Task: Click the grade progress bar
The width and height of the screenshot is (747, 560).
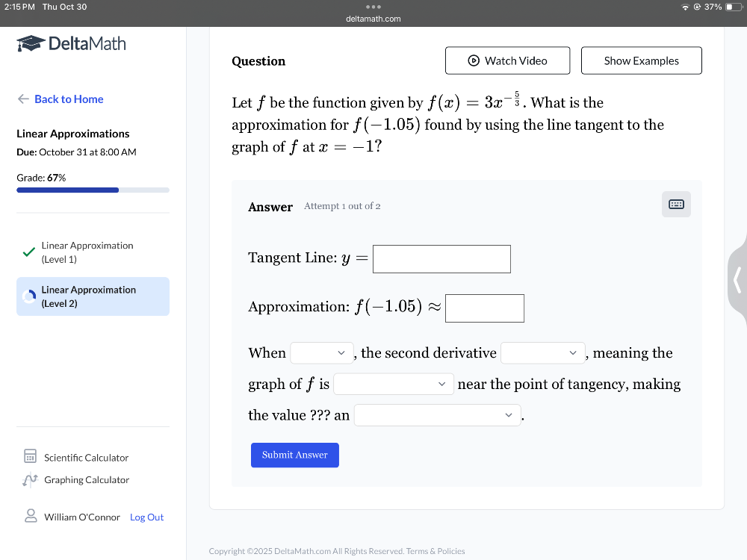Action: (x=93, y=190)
